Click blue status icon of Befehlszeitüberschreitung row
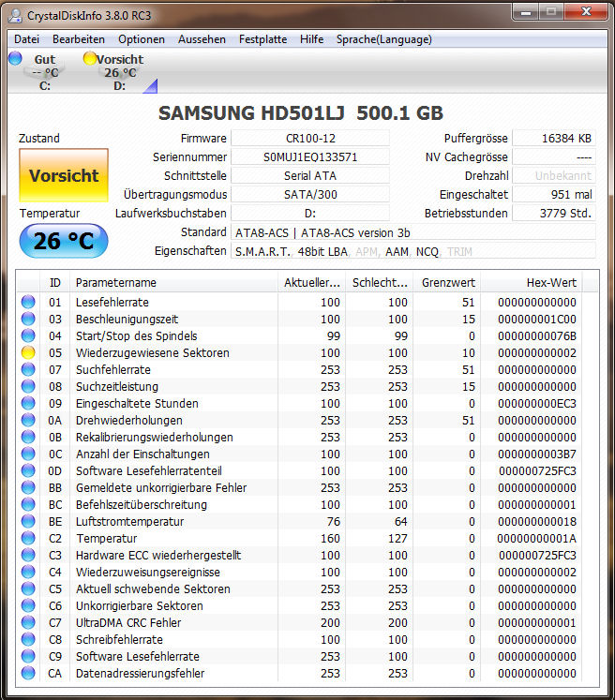615x700 pixels. pyautogui.click(x=28, y=504)
